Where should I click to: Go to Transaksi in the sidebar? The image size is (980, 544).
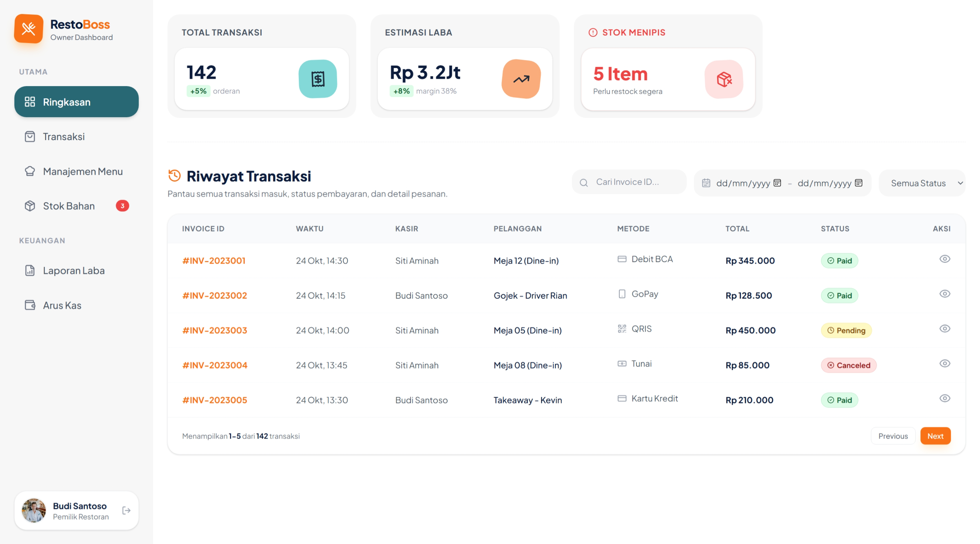[x=64, y=136]
